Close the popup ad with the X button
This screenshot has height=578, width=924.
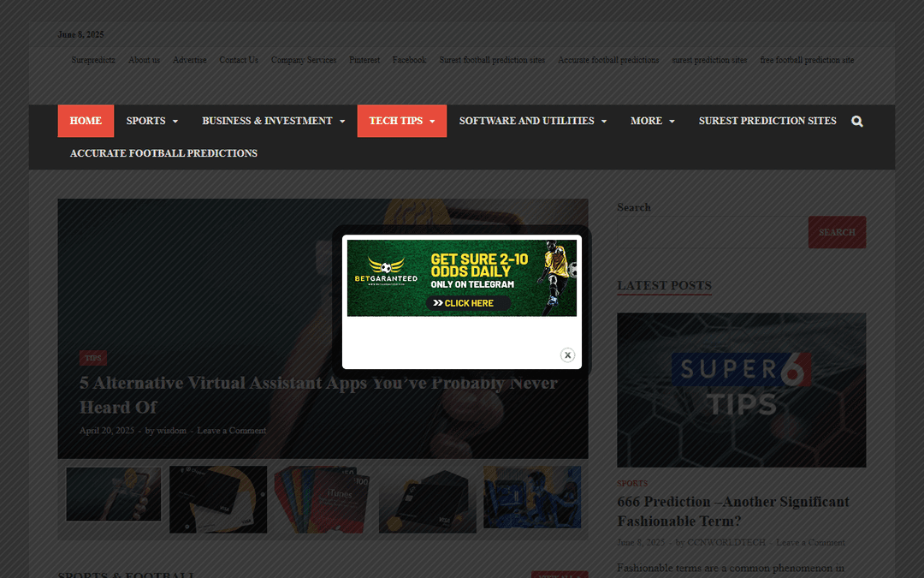point(567,355)
